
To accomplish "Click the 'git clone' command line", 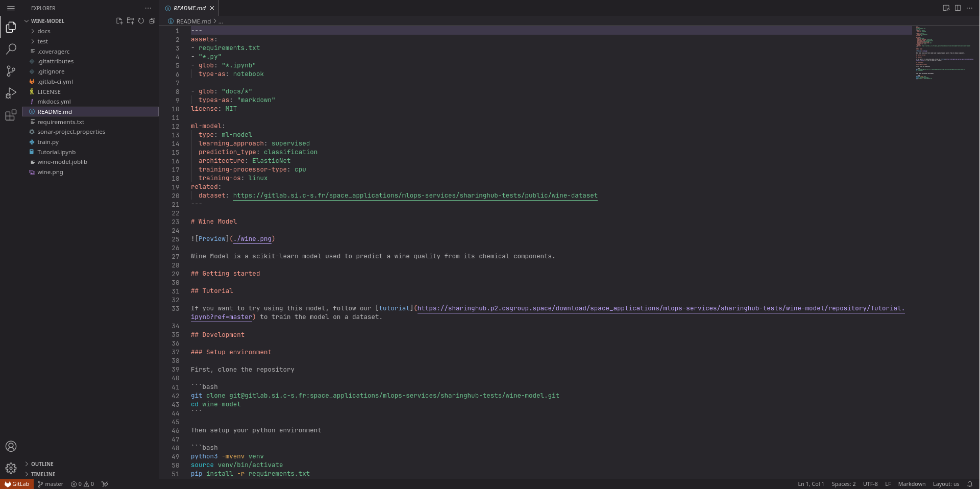I will (x=375, y=396).
